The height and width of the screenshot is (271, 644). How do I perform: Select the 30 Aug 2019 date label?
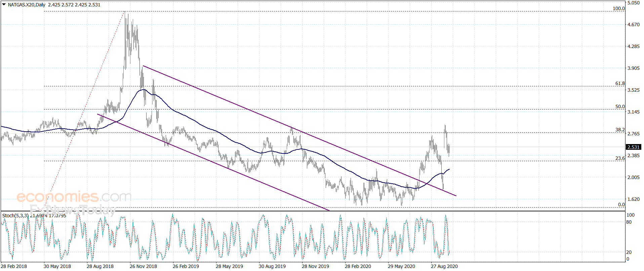pos(272,266)
